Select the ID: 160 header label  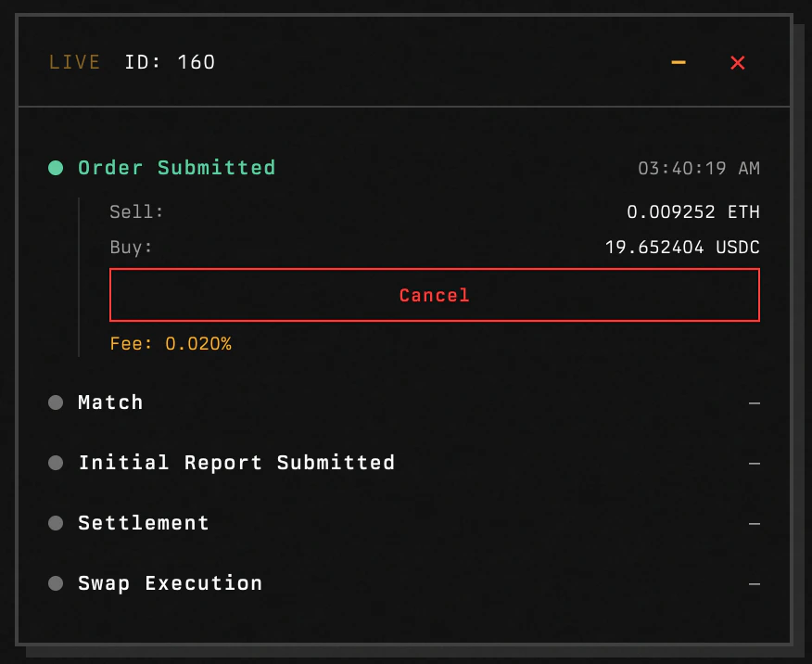click(170, 62)
